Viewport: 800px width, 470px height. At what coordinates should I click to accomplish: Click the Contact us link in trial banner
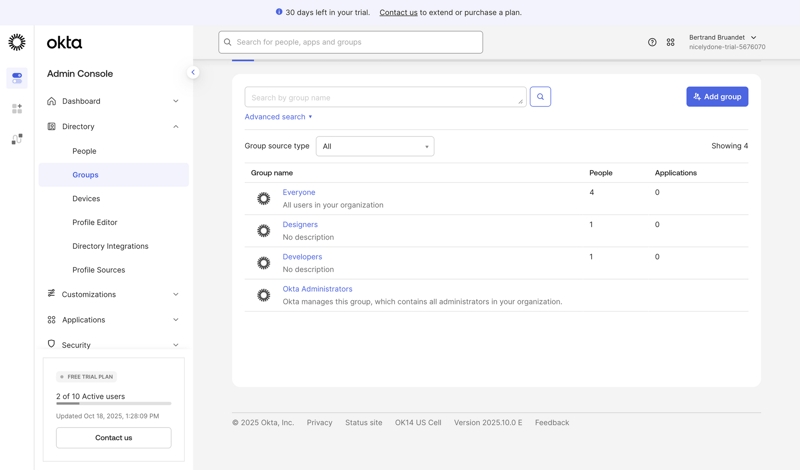click(398, 12)
